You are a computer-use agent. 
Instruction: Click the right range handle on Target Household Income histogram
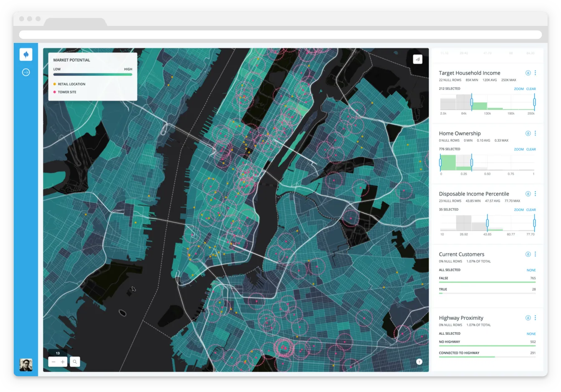tap(534, 101)
